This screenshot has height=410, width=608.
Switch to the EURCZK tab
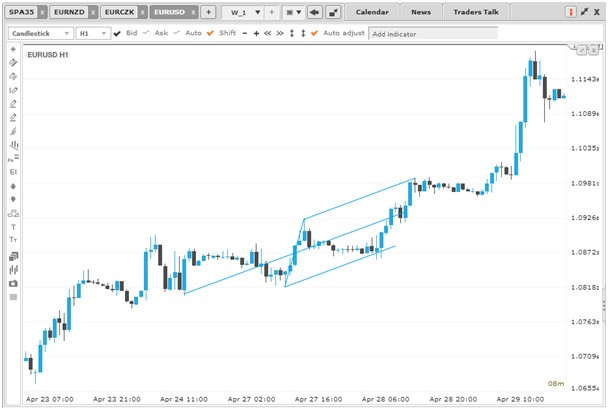[x=116, y=12]
